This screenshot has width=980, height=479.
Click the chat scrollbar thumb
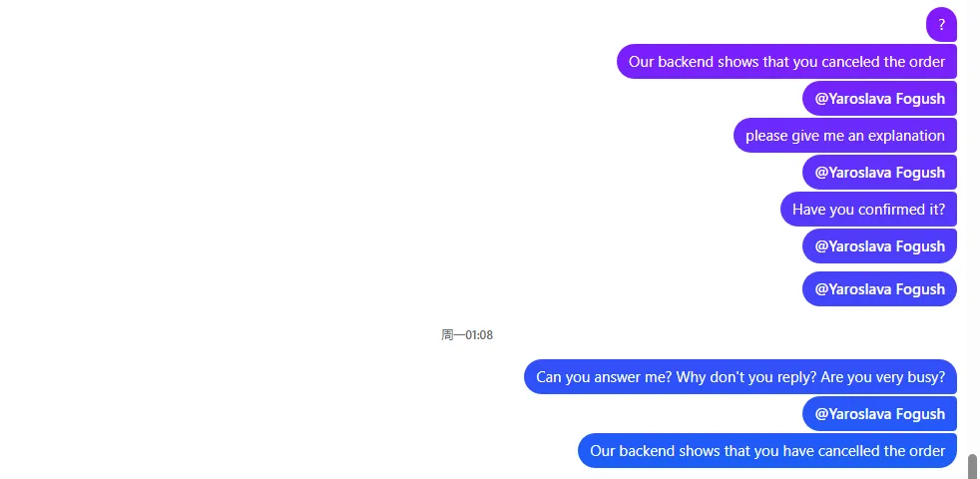pos(972,466)
